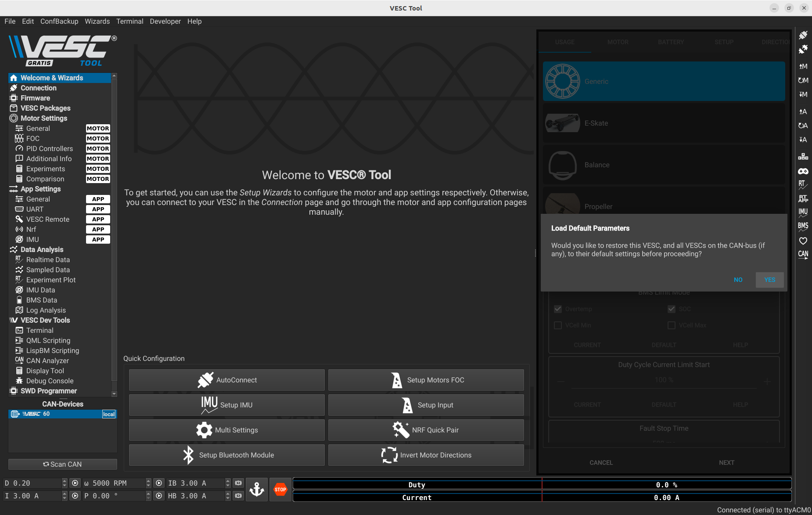Click the anchor brake button

(x=257, y=489)
